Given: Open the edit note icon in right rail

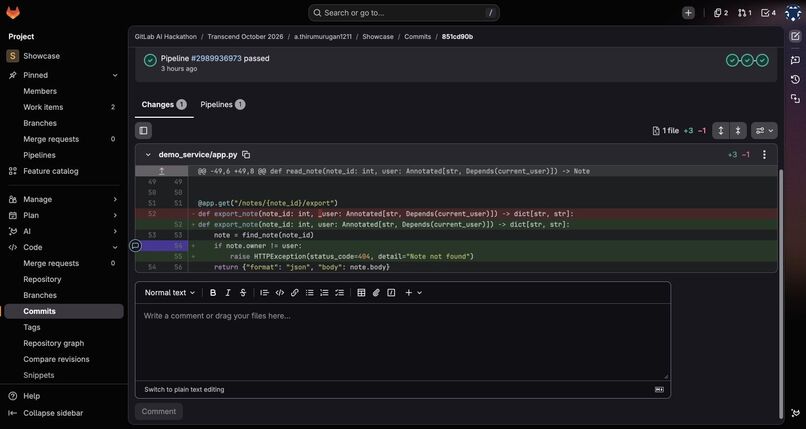Looking at the screenshot, I should [795, 36].
